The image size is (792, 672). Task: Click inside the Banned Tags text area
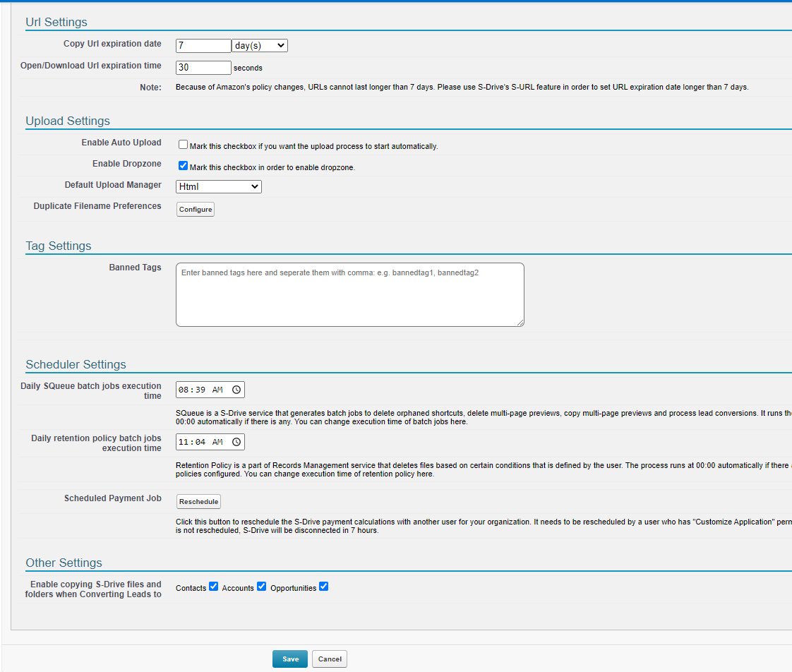pos(349,295)
